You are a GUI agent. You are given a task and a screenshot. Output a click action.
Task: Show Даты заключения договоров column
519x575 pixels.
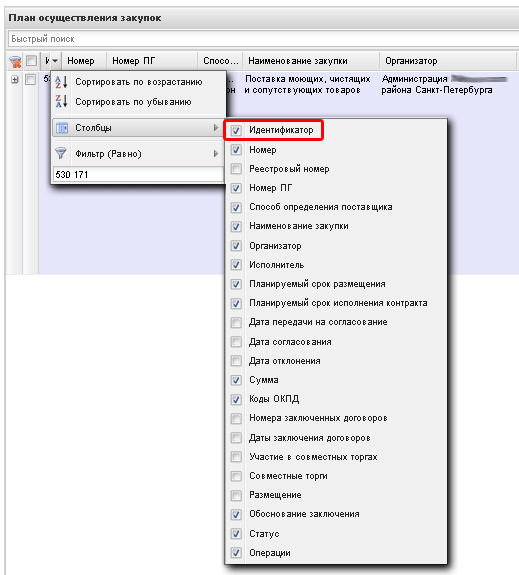coord(236,438)
